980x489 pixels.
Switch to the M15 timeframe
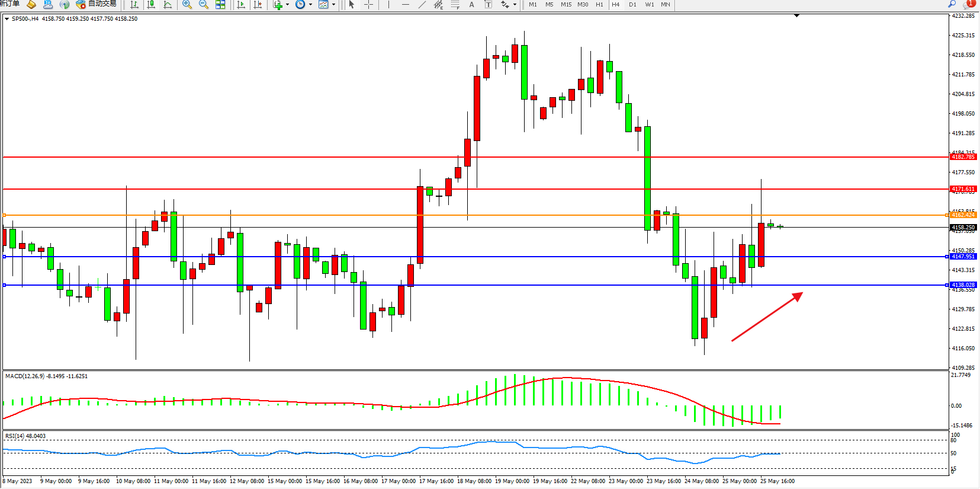click(566, 5)
